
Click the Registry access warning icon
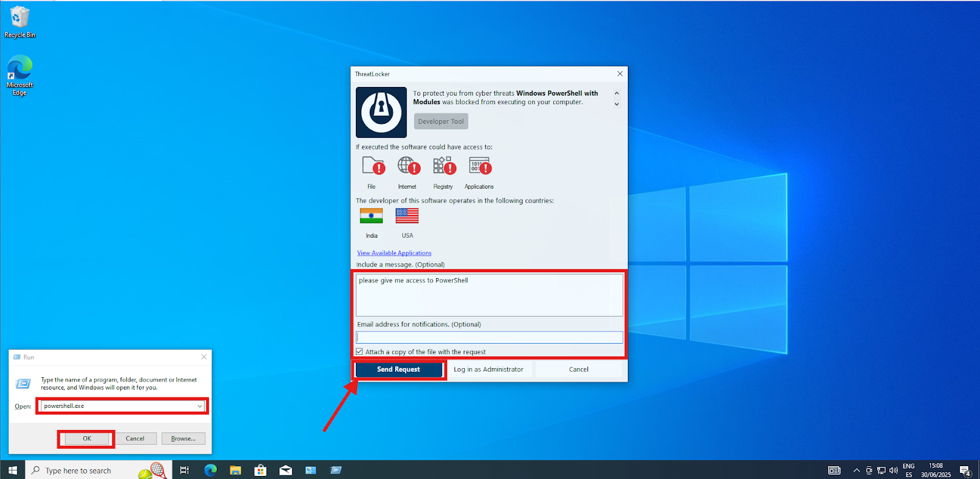click(x=444, y=166)
